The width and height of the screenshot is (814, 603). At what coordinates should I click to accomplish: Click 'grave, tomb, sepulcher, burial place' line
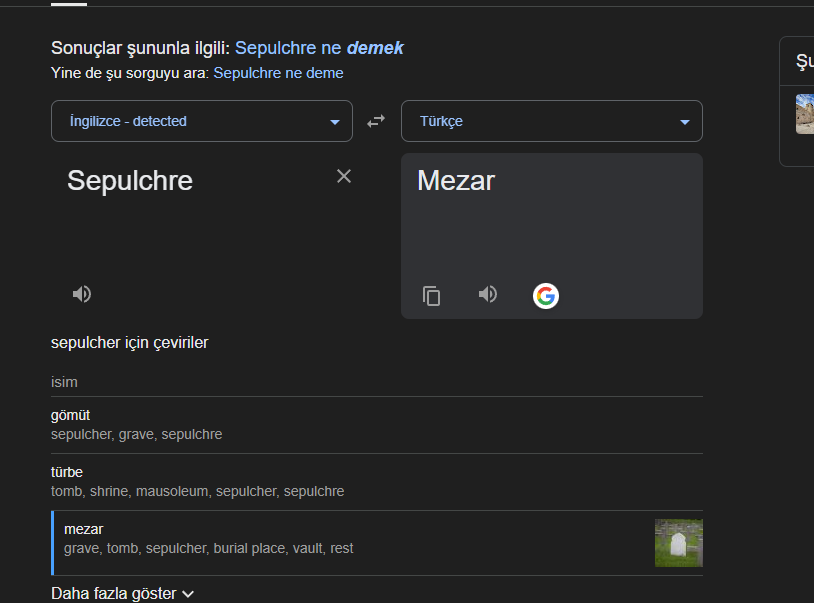[x=209, y=549]
